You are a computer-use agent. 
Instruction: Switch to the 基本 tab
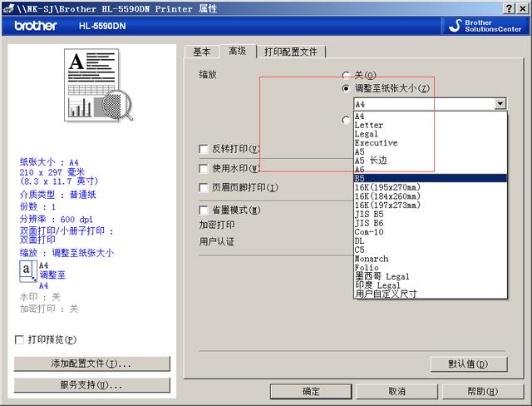coord(202,52)
